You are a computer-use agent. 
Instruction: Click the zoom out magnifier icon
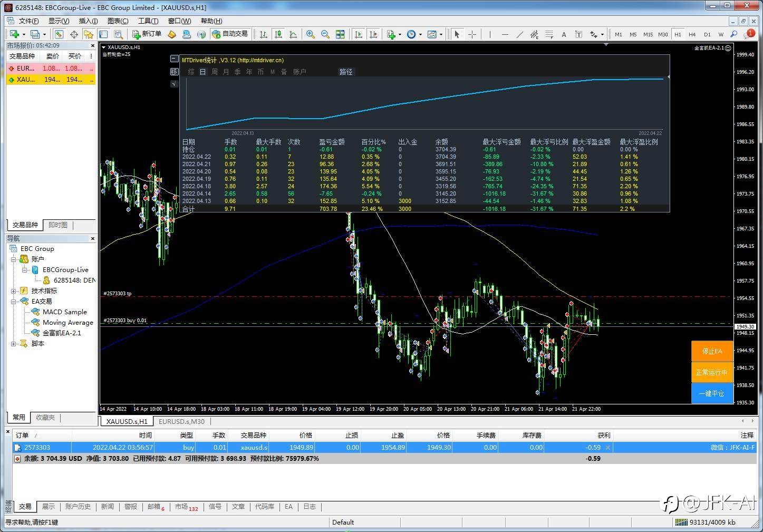[x=325, y=34]
